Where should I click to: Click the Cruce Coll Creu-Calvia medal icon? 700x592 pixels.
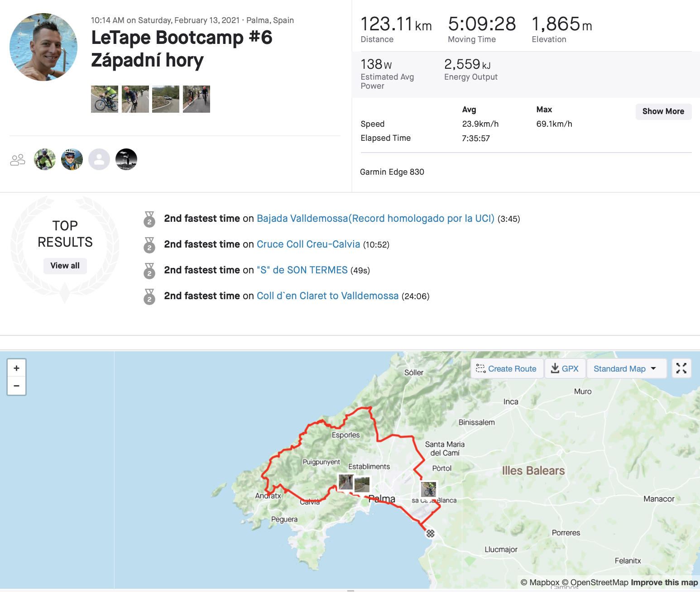[x=149, y=245]
